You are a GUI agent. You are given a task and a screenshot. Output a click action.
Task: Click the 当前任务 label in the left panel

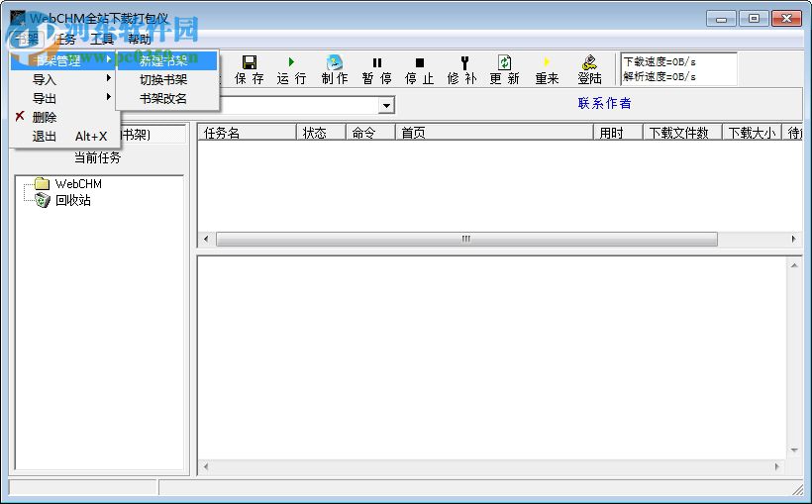pos(97,157)
